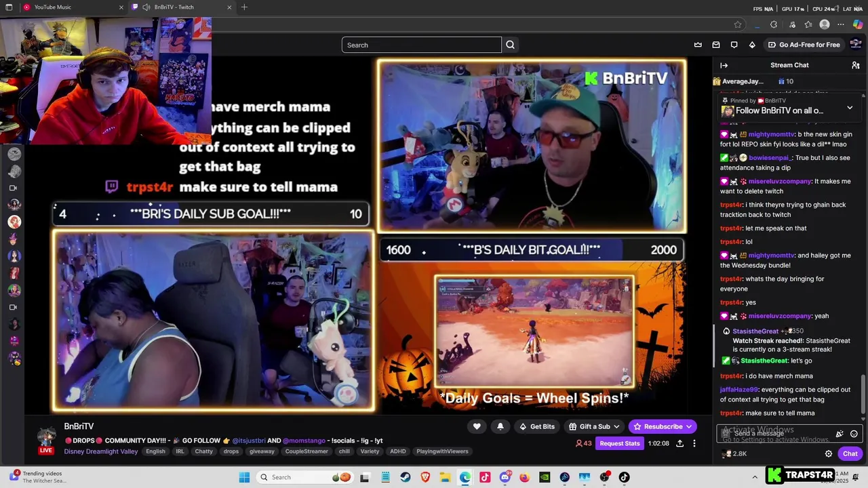Open the NVIDIA app from the taskbar

(x=545, y=477)
